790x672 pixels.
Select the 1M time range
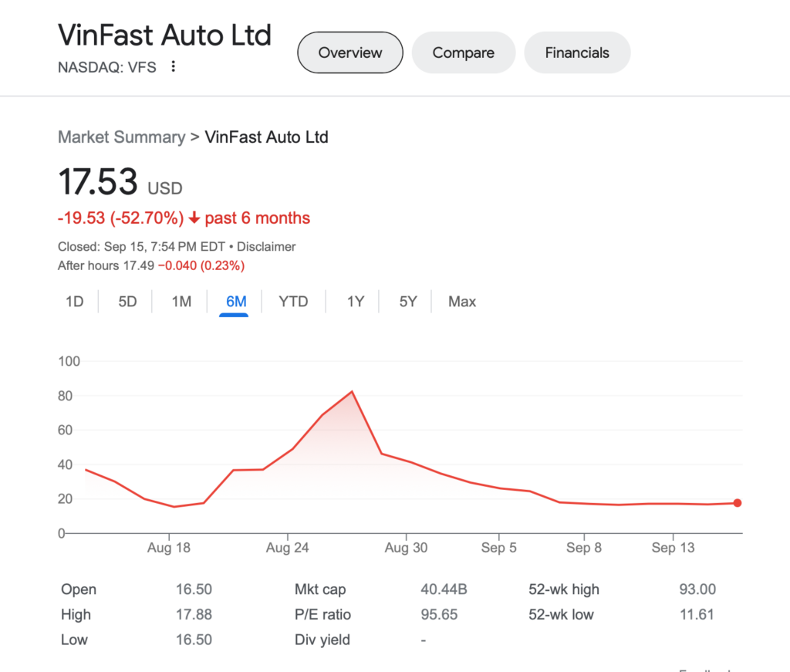point(181,301)
